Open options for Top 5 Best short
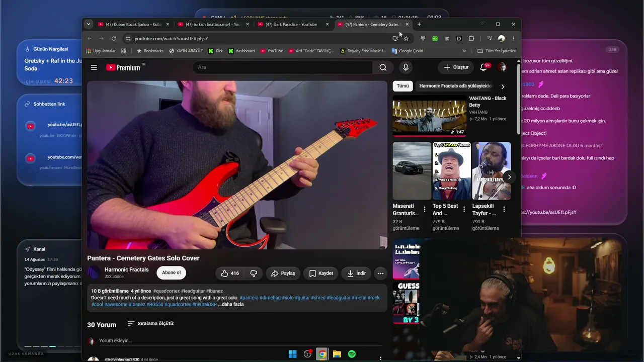The height and width of the screenshot is (362, 644). point(464,209)
